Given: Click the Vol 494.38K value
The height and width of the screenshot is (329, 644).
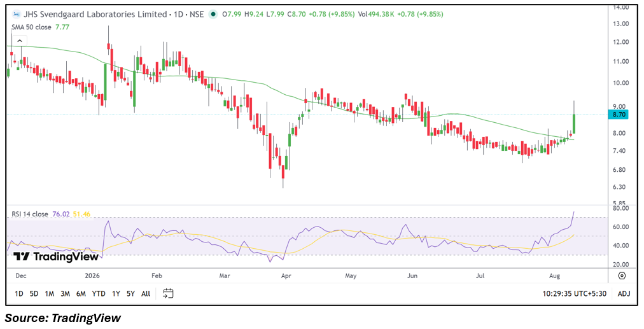Looking at the screenshot, I should (x=376, y=15).
